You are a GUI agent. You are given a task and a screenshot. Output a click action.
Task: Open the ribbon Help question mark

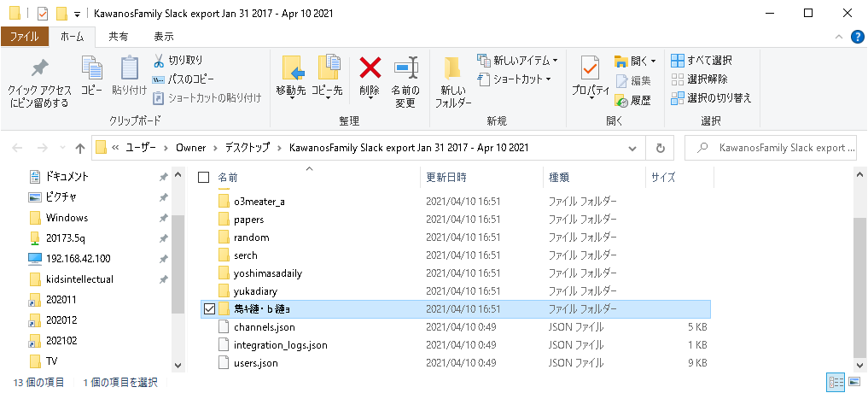pyautogui.click(x=856, y=37)
